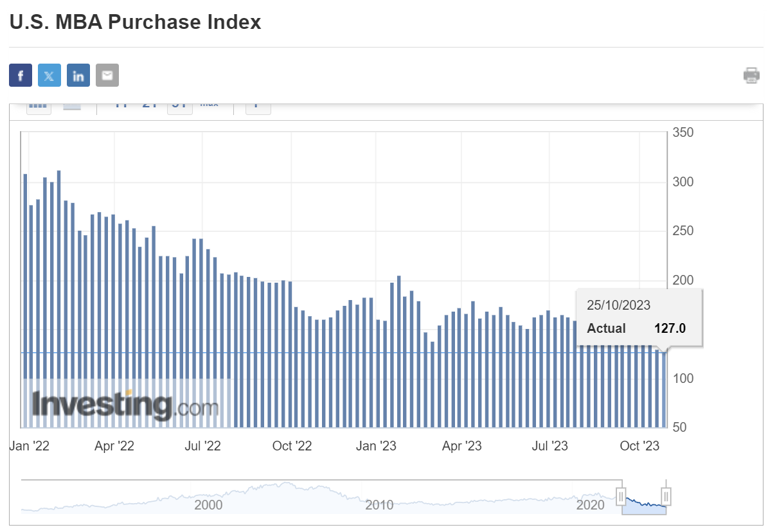Jump to 2010 in the timeline navigator

point(379,505)
